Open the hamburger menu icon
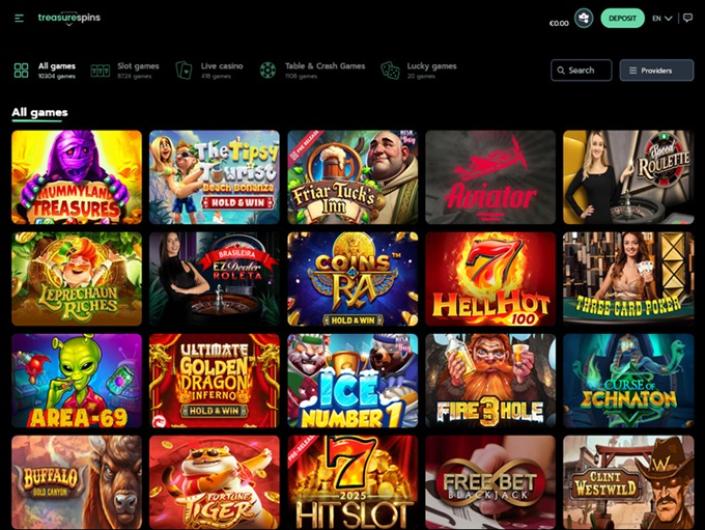 (19, 18)
